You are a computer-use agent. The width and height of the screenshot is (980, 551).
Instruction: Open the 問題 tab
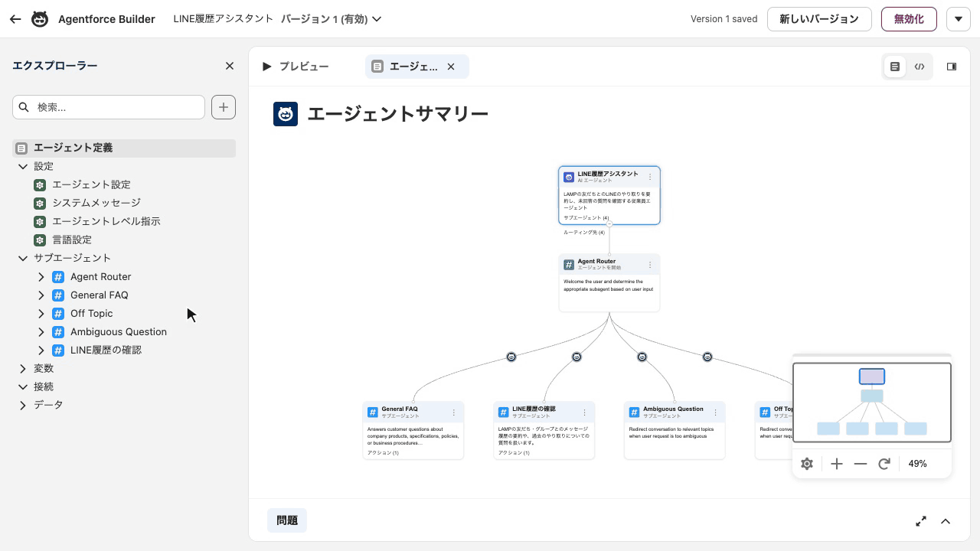click(x=287, y=520)
